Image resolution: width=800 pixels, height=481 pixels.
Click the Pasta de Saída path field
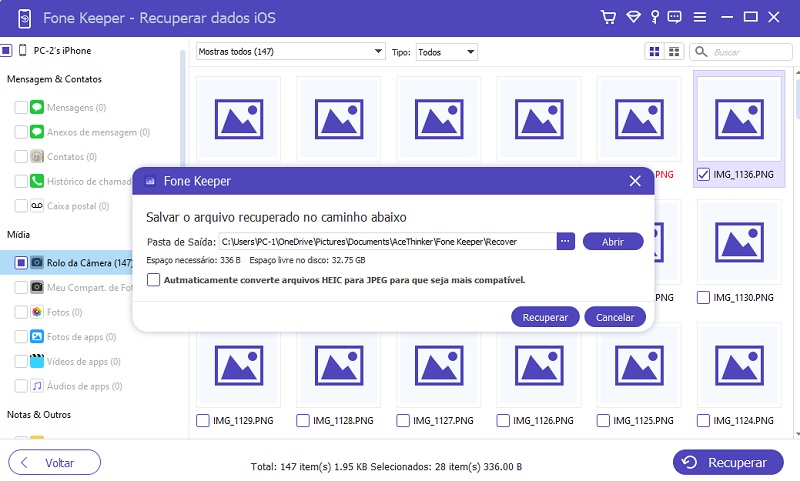pos(387,241)
